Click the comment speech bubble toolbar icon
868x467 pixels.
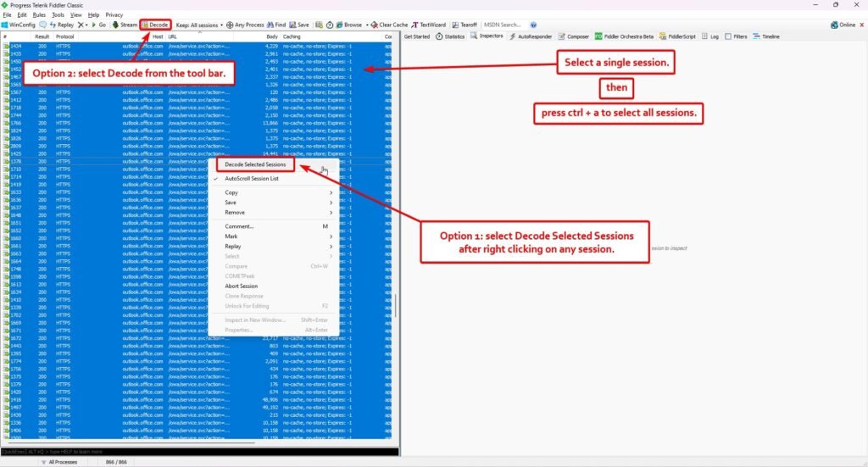point(42,25)
